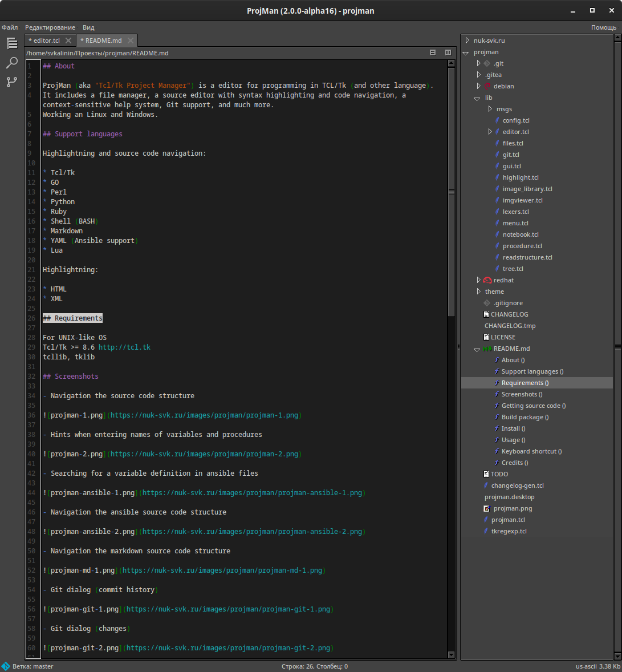The width and height of the screenshot is (622, 672).
Task: Click the debian folder icon
Action: point(487,86)
